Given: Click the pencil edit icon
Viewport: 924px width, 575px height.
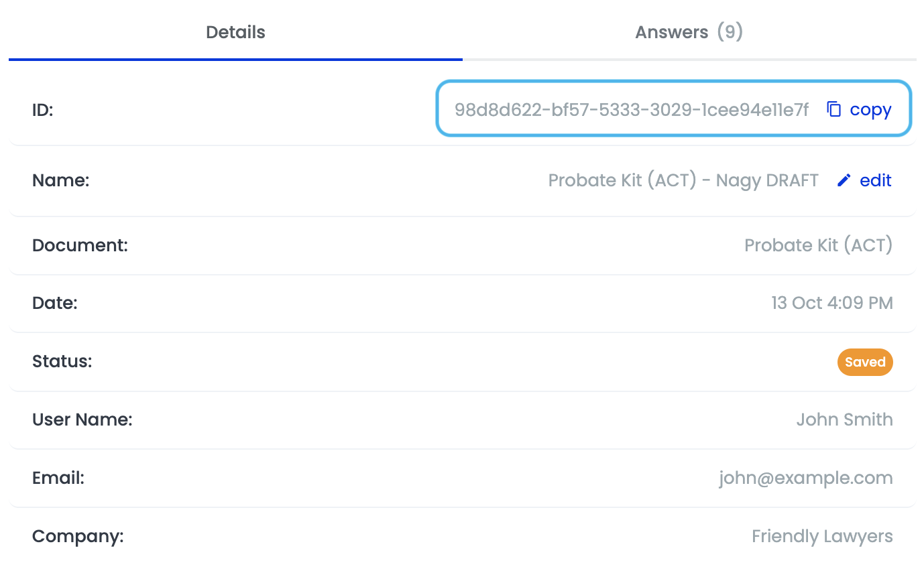Looking at the screenshot, I should (x=844, y=180).
